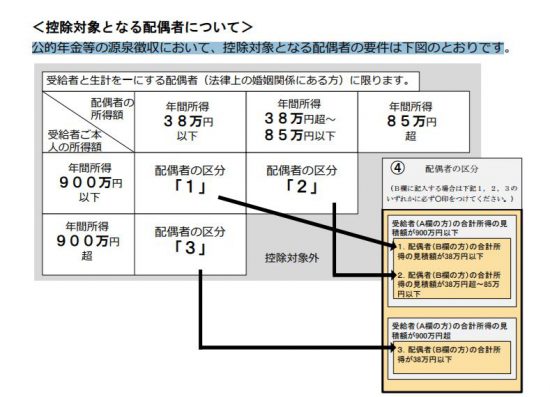This screenshot has width=550, height=397.
Task: Click the 年間所得900万円超 row header
Action: (88, 244)
